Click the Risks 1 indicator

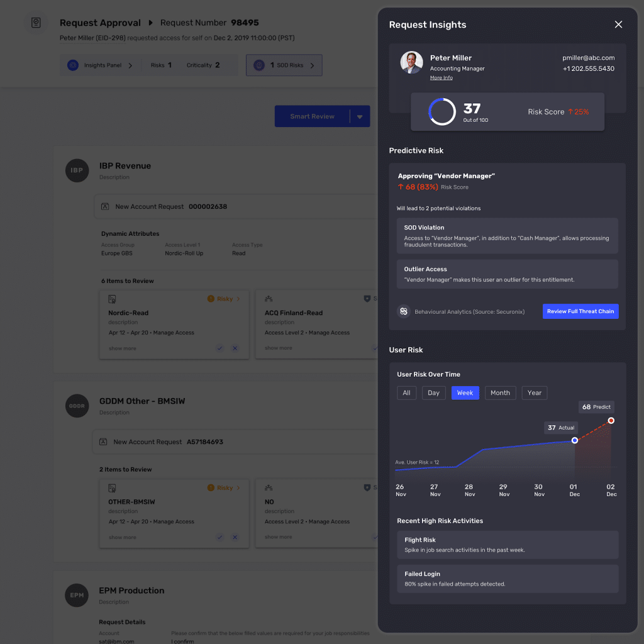(161, 65)
